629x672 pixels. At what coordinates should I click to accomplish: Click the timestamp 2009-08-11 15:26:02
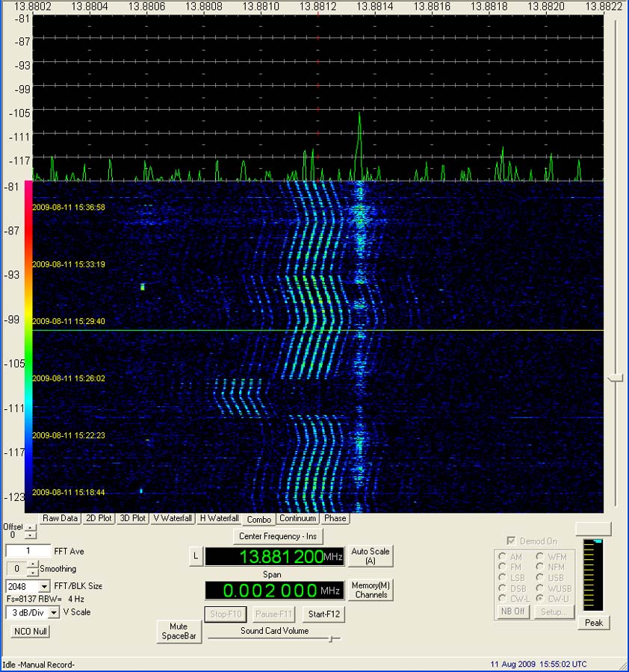click(69, 379)
